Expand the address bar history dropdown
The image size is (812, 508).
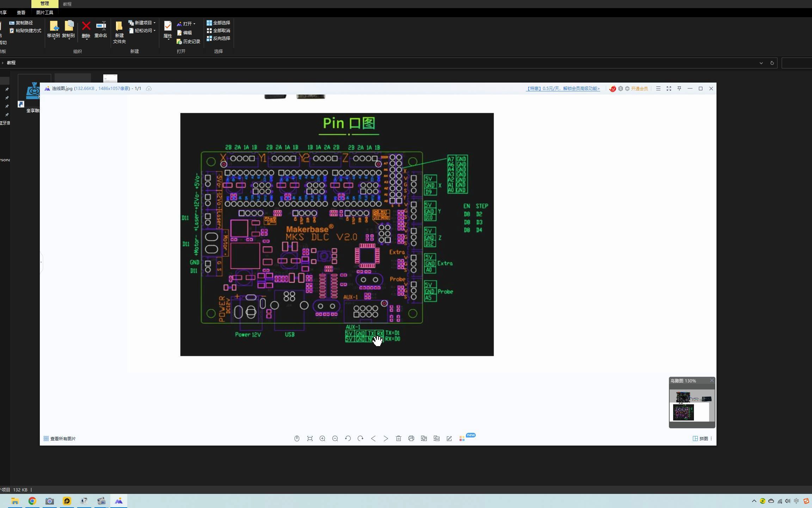pyautogui.click(x=761, y=63)
